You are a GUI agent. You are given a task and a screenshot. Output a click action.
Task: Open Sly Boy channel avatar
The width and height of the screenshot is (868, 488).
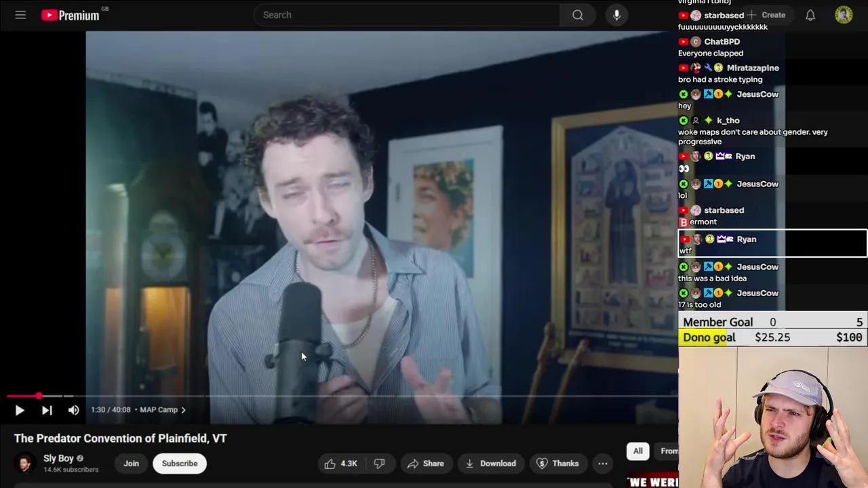25,464
